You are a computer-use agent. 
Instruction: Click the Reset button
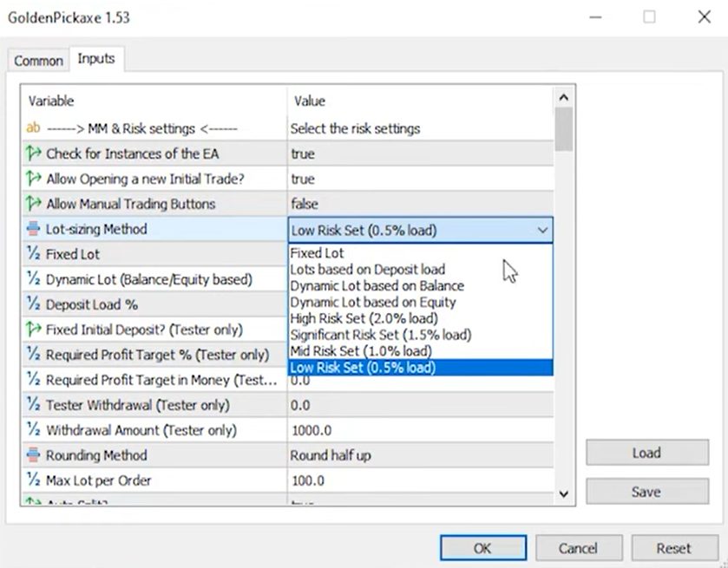673,548
